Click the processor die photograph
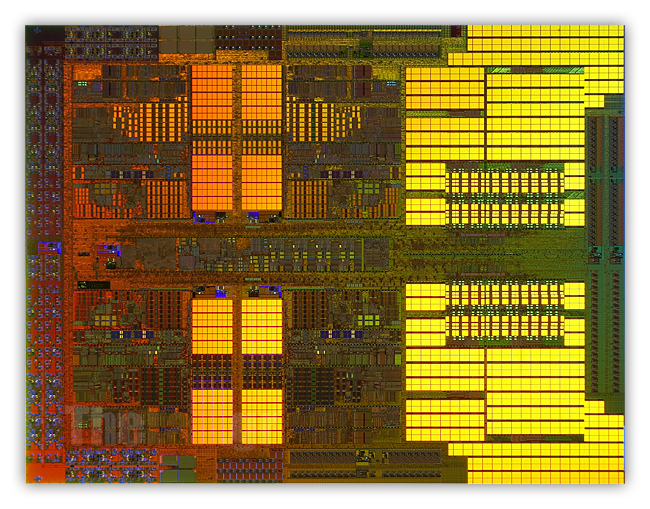Image resolution: width=650 pixels, height=509 pixels. pyautogui.click(x=325, y=254)
